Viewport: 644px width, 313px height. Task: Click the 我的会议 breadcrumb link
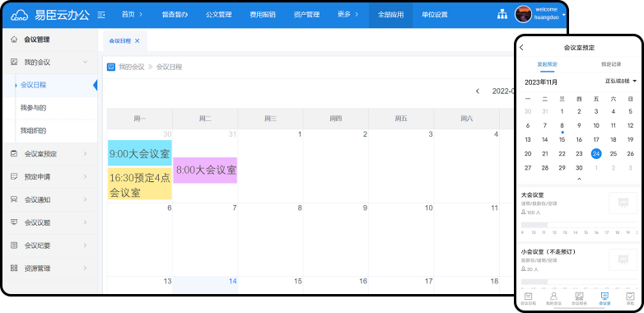click(x=132, y=67)
